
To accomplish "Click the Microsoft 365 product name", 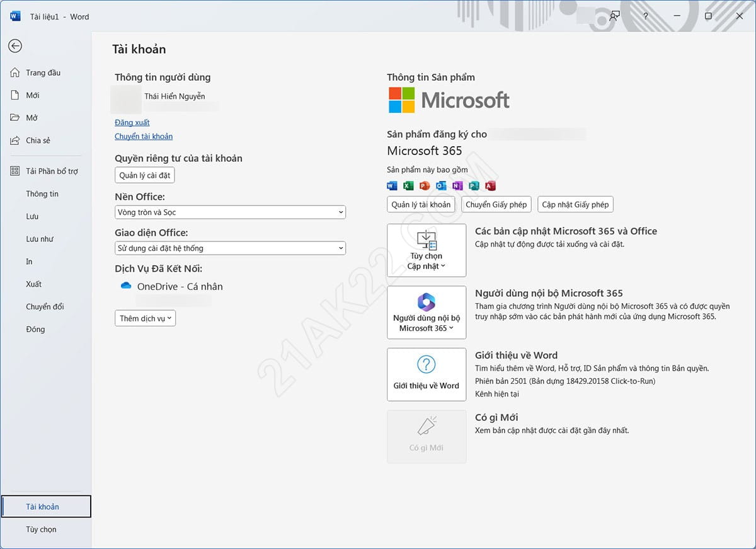I will click(x=425, y=151).
